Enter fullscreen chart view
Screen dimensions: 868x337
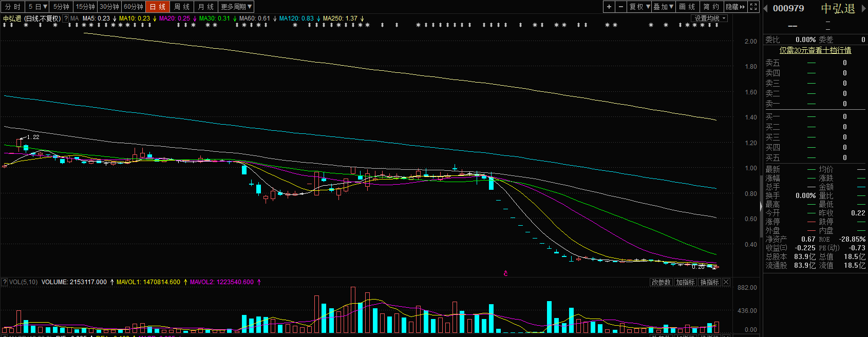753,7
